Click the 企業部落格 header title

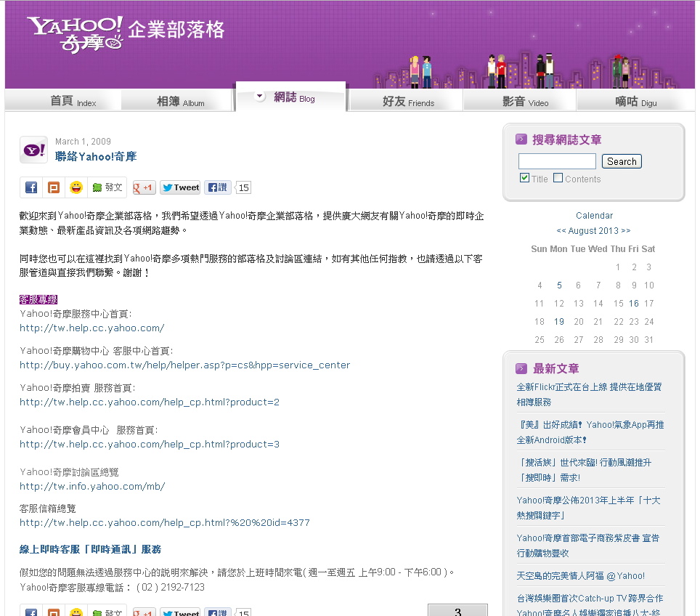(x=176, y=30)
